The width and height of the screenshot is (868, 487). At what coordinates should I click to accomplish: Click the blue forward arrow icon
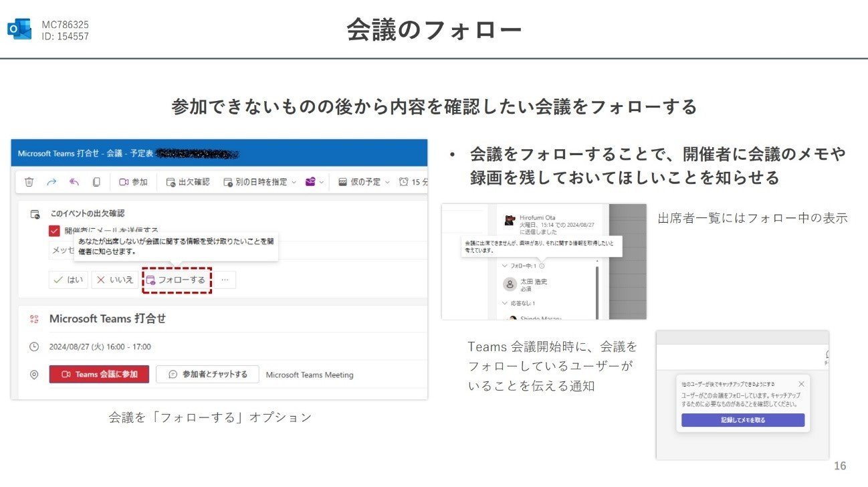pyautogui.click(x=51, y=182)
